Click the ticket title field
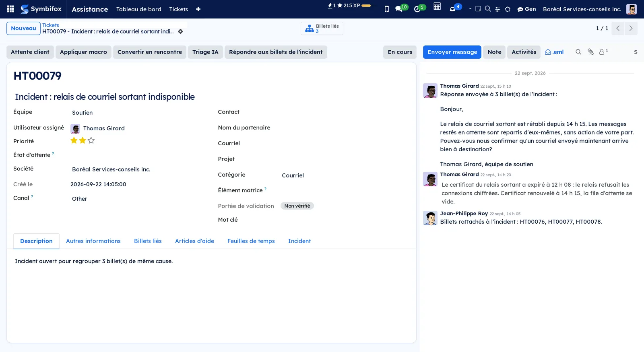The width and height of the screenshot is (644, 352). pyautogui.click(x=211, y=97)
